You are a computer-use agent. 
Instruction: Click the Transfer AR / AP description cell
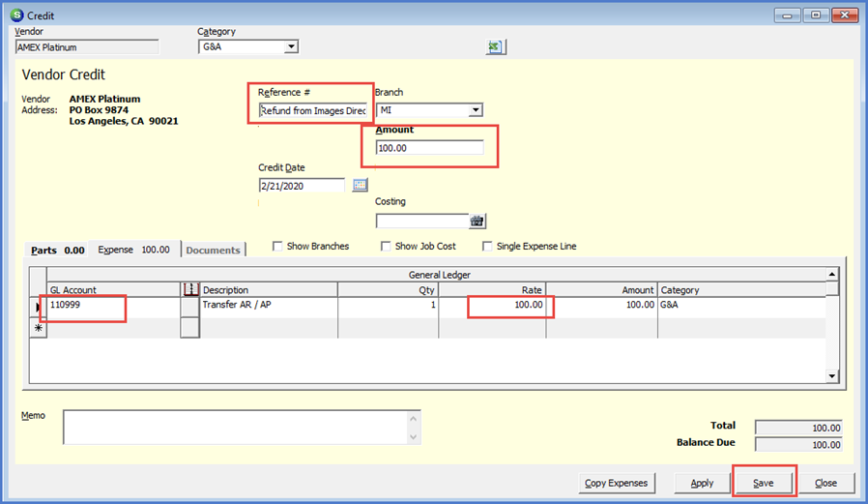269,308
